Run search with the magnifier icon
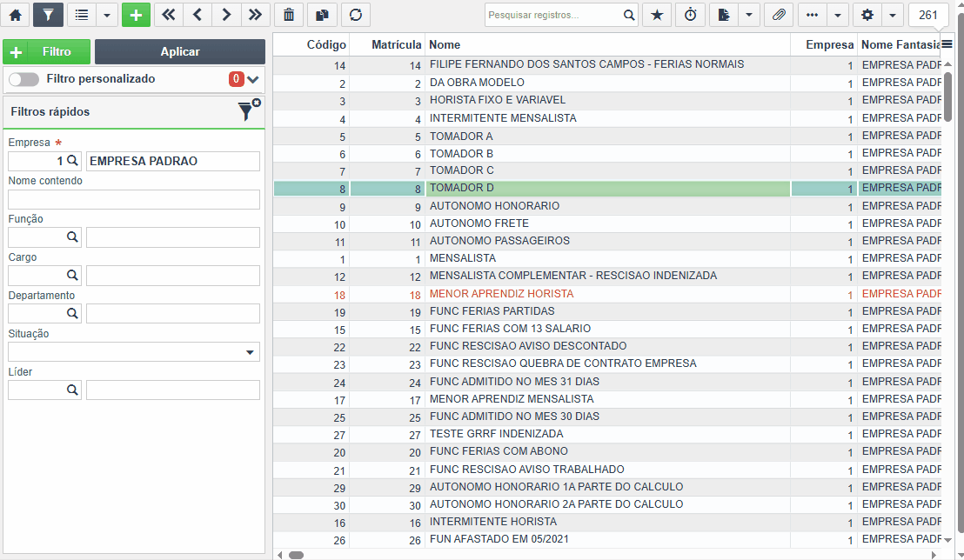Screen dimensions: 964x560 pos(629,15)
